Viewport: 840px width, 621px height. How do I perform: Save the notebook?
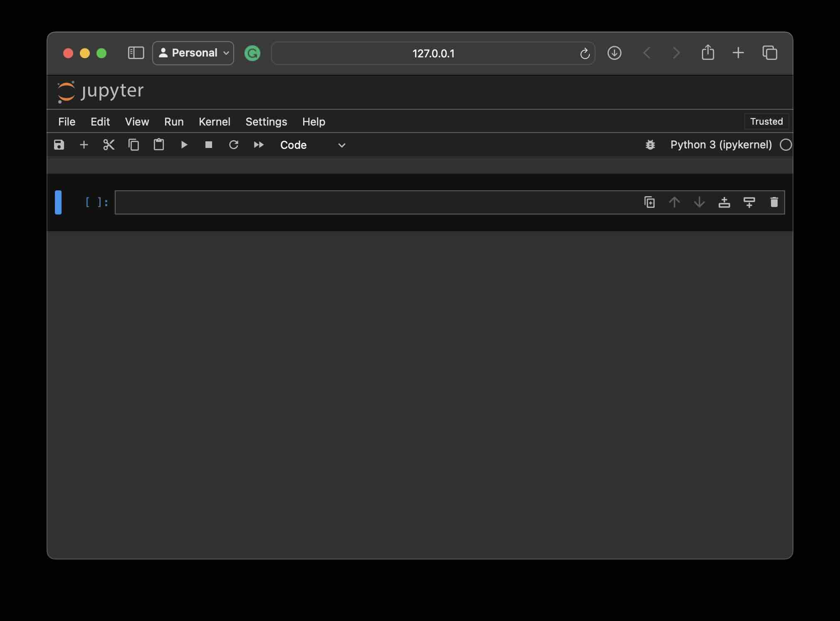click(59, 145)
